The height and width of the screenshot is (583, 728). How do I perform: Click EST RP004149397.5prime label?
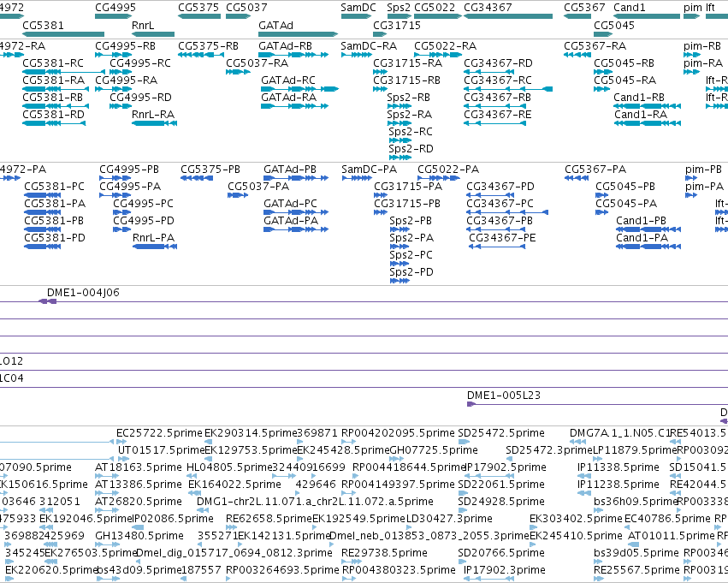point(398,485)
